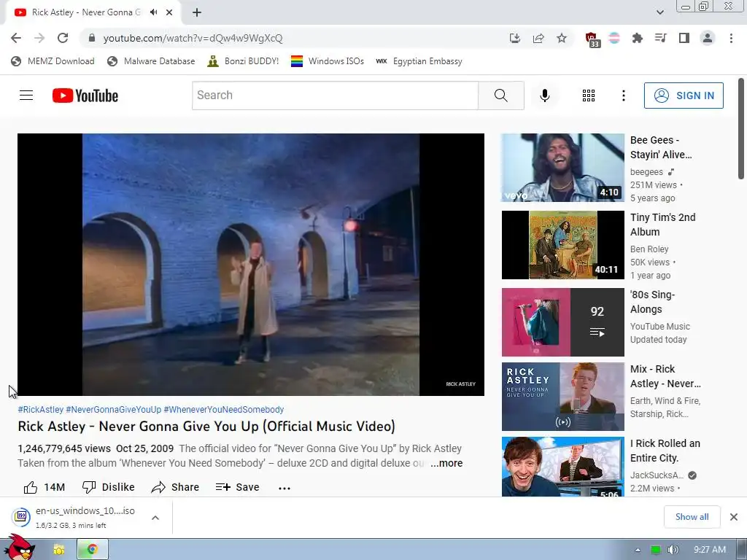Click the video player to pause
747x560 pixels.
point(251,264)
